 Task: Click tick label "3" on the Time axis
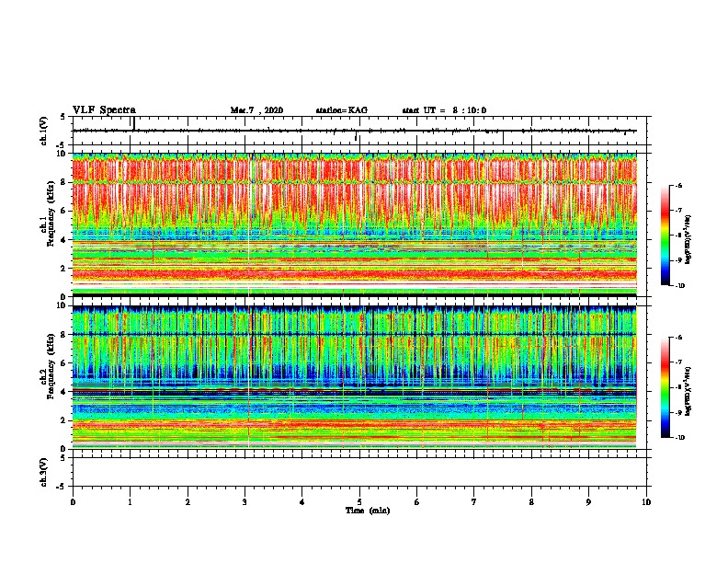pyautogui.click(x=245, y=502)
